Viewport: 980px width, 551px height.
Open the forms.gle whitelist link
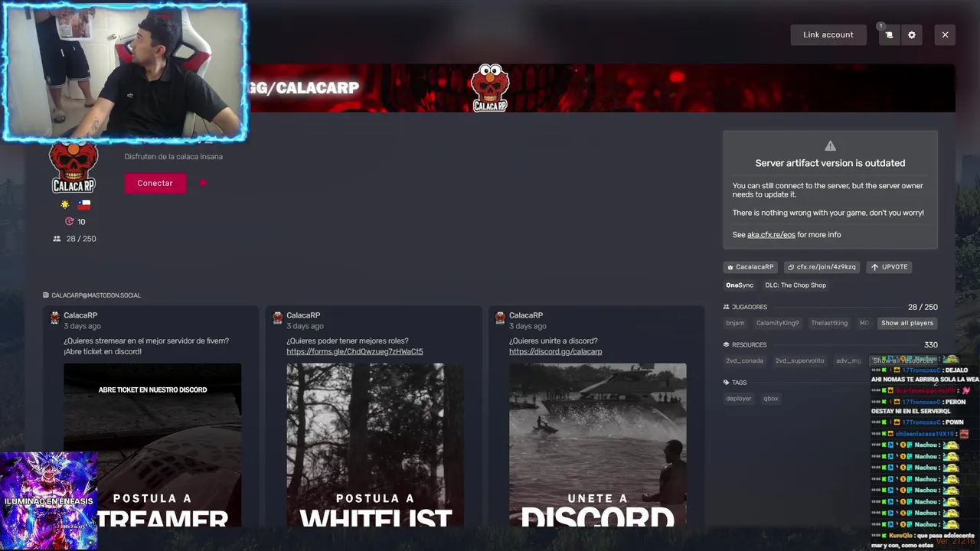(354, 352)
